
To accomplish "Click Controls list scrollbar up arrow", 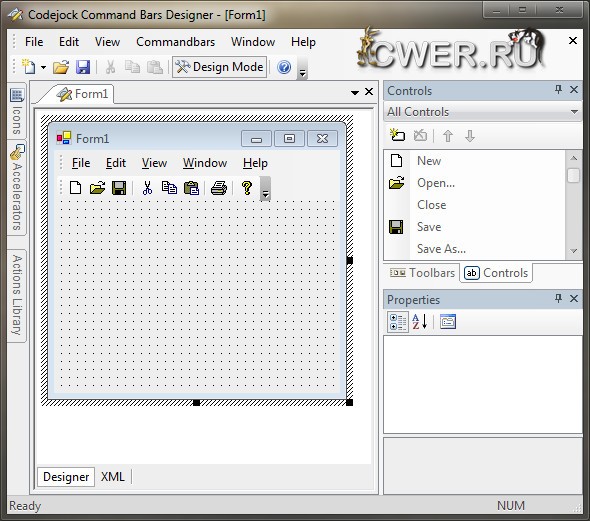I will (573, 158).
